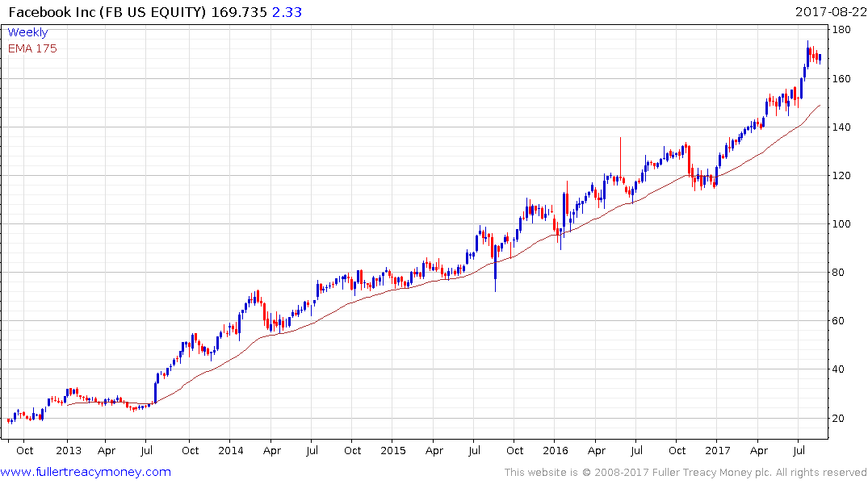Click the 2013 year label on time axis
Image resolution: width=868 pixels, height=484 pixels.
[69, 451]
